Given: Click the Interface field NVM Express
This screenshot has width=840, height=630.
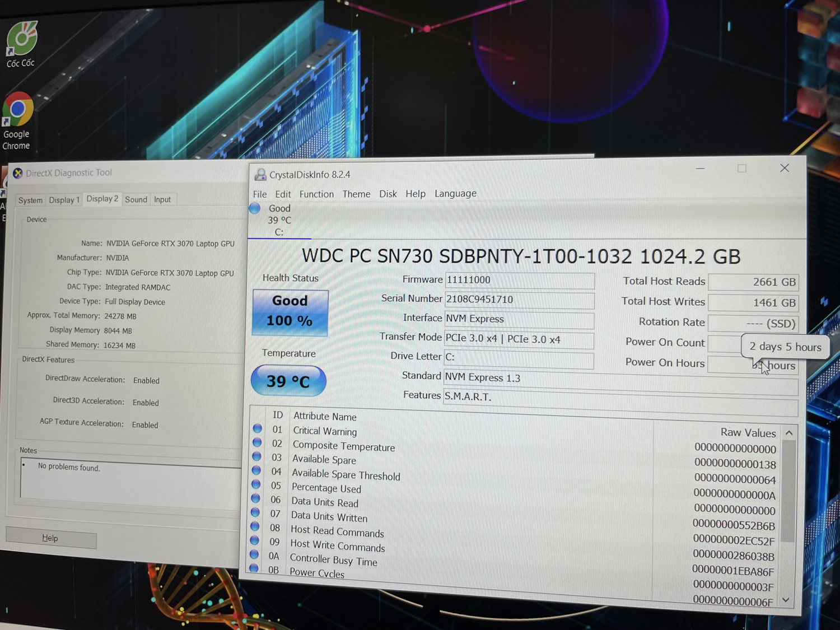Looking at the screenshot, I should (519, 320).
